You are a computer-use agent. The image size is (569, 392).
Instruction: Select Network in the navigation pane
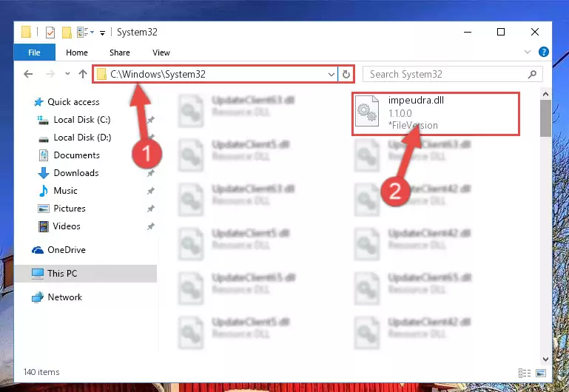coord(65,297)
